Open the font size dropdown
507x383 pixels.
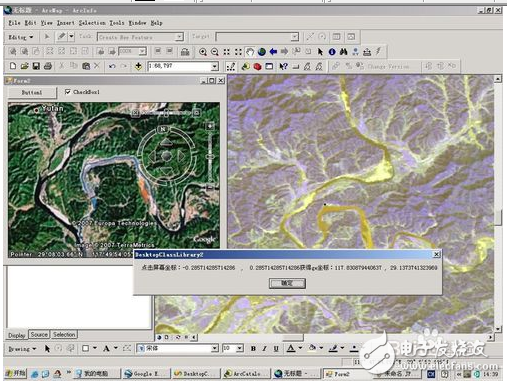pyautogui.click(x=240, y=349)
